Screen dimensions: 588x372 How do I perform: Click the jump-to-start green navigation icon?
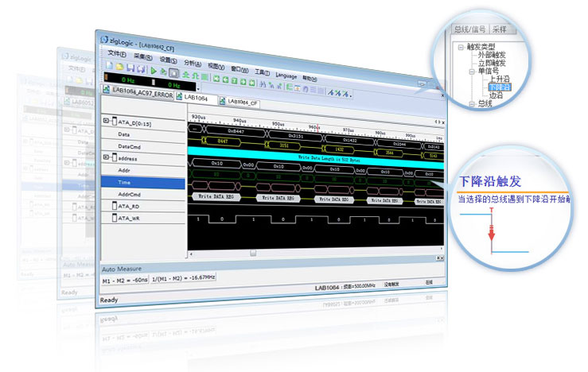coord(216,79)
